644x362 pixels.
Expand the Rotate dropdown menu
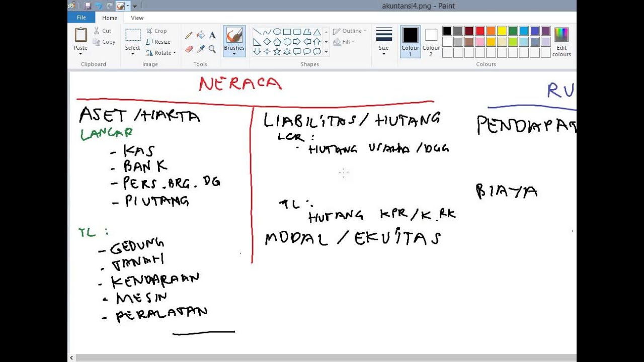pos(174,53)
